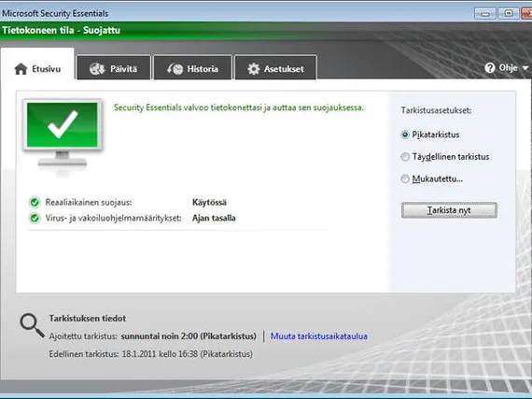532x399 pixels.
Task: Click the Tarkistusasetukset: label
Action: [x=436, y=110]
